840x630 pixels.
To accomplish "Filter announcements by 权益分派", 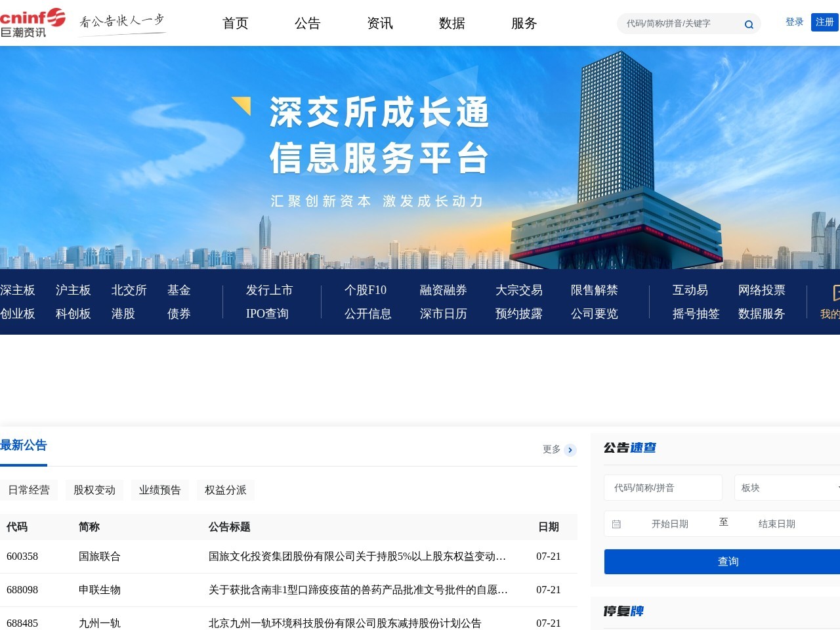I will pos(226,490).
